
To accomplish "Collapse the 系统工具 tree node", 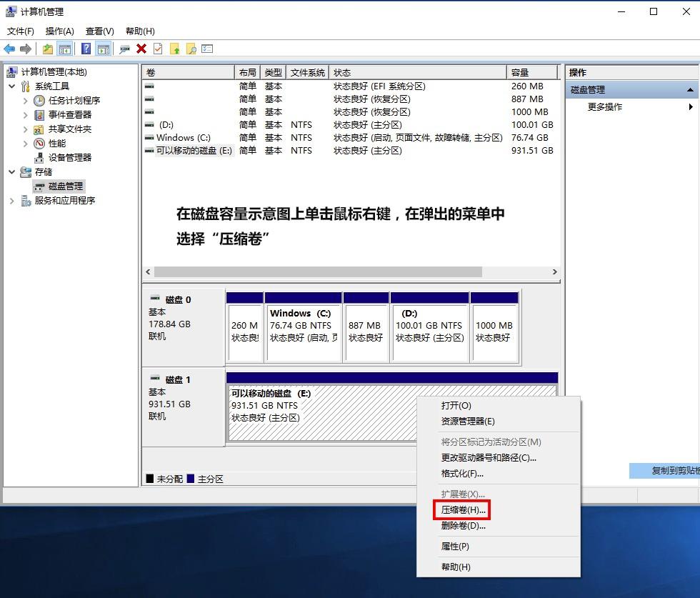I will pos(12,86).
